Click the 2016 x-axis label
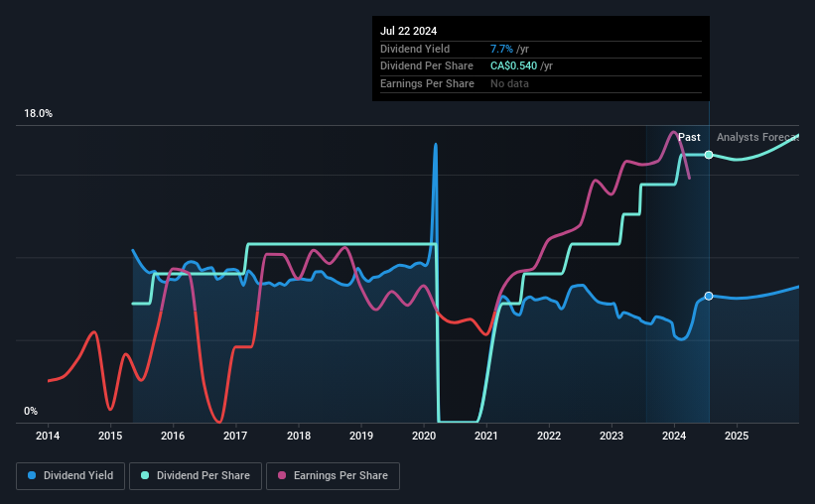This screenshot has width=815, height=504. click(173, 436)
